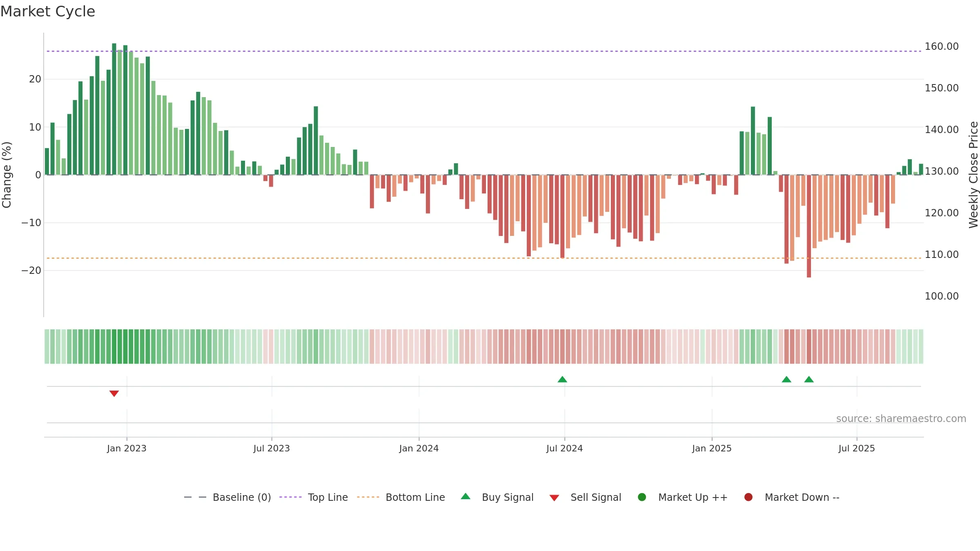980x551 pixels.
Task: Click the lowest red bar below −20
Action: (809, 226)
